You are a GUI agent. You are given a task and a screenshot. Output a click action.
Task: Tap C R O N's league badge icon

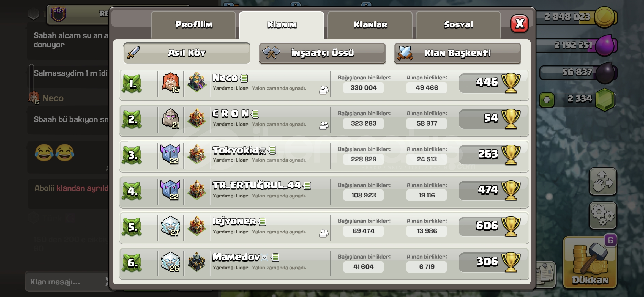[171, 119]
